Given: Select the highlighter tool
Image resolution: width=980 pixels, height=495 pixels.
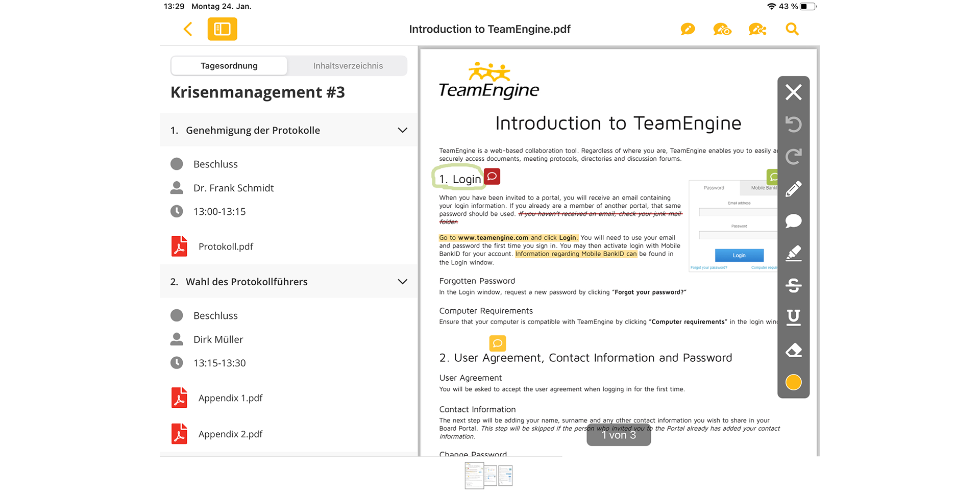Looking at the screenshot, I should 793,253.
